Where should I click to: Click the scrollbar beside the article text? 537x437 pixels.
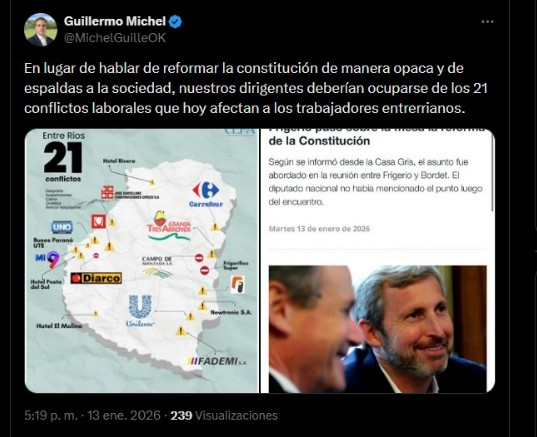coord(492,171)
